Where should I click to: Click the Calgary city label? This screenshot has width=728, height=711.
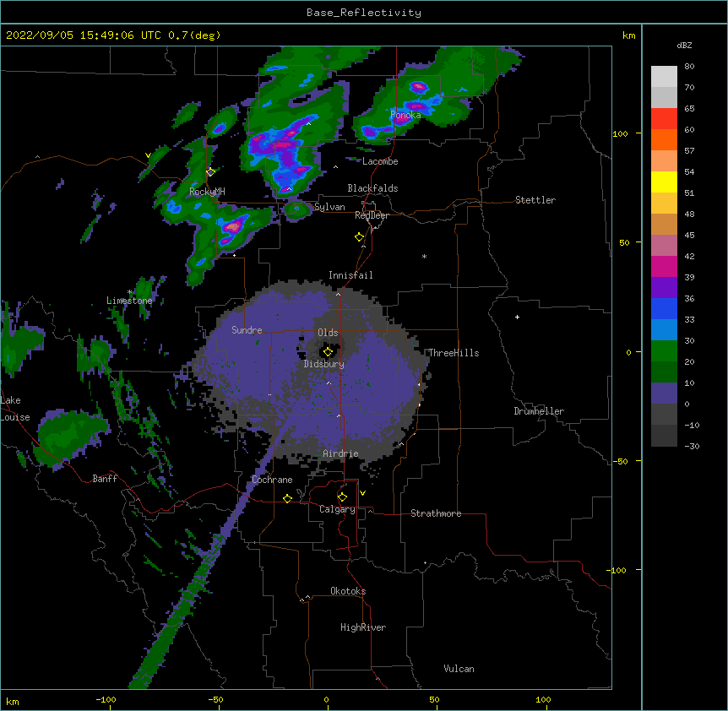337,509
